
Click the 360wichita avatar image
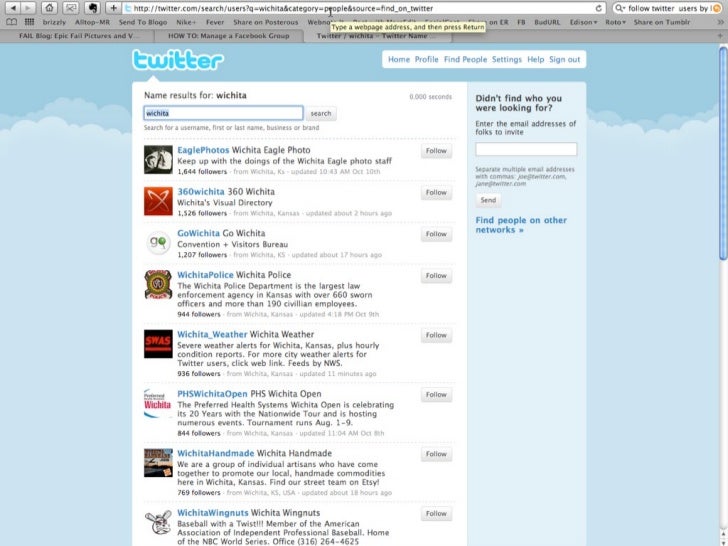[158, 201]
